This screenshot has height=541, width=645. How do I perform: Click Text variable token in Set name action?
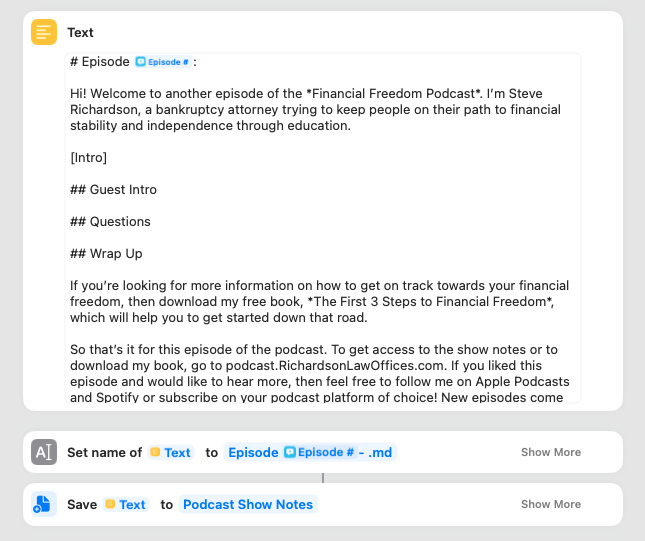click(x=171, y=452)
